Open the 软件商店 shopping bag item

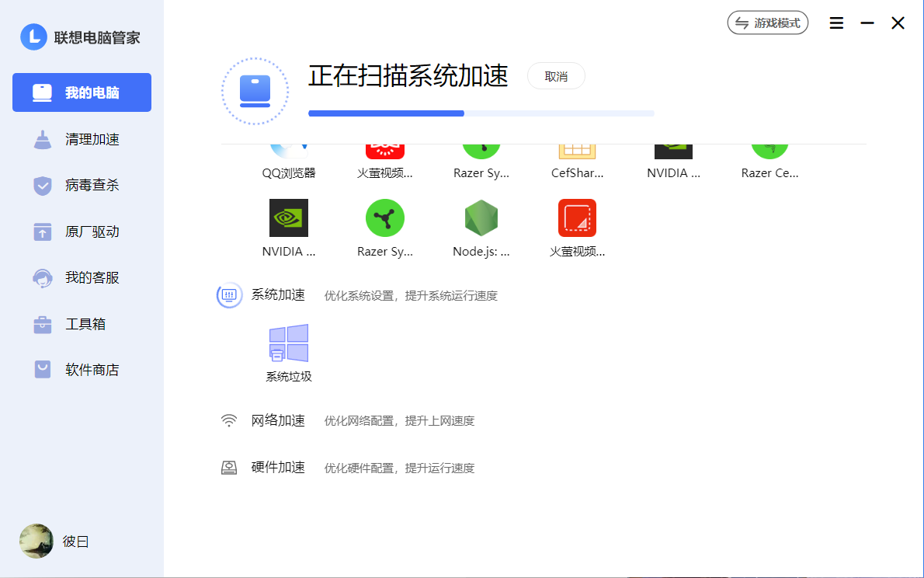[x=82, y=370]
